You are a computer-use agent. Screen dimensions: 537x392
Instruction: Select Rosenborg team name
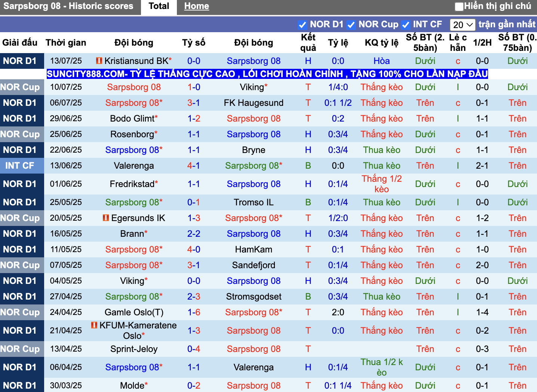[x=132, y=134]
